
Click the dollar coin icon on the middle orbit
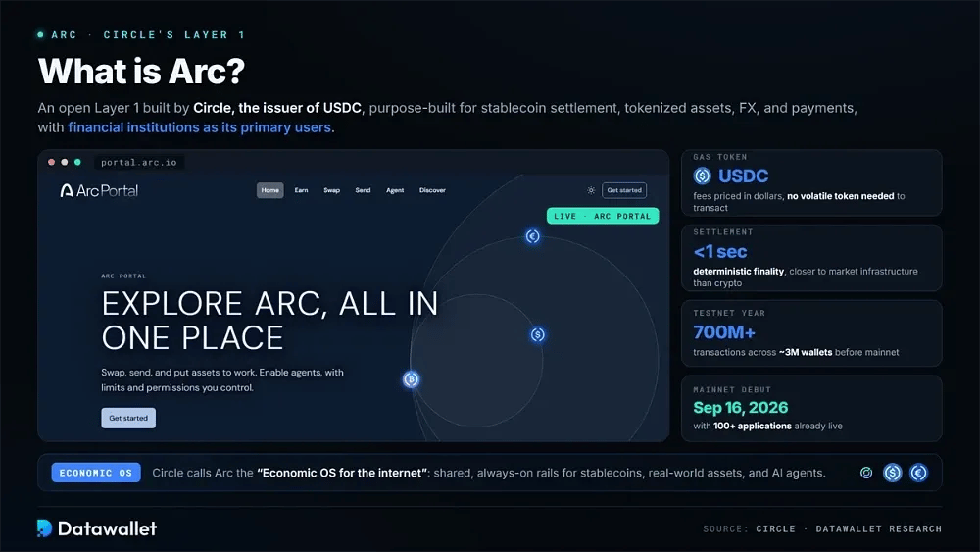[537, 334]
